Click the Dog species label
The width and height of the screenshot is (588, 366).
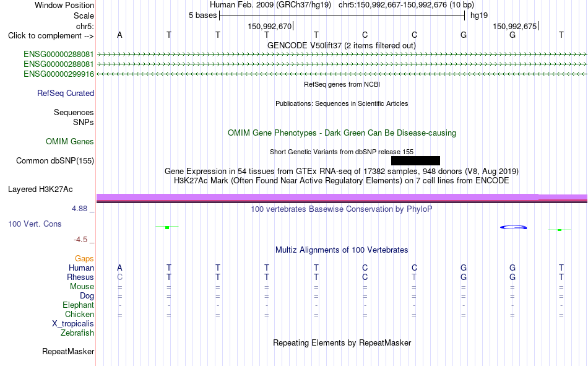pos(87,296)
